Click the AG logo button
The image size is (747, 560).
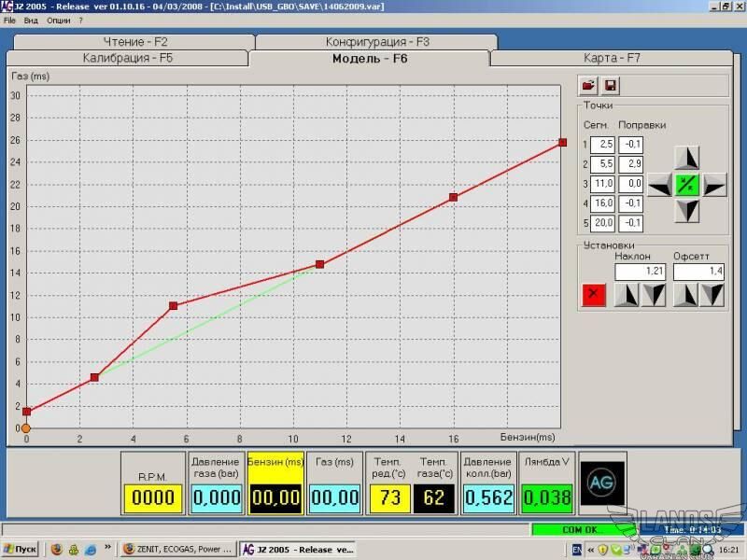602,483
